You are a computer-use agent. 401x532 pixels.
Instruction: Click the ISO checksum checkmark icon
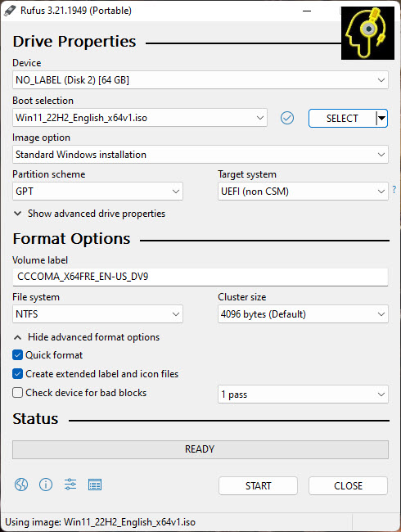pos(287,118)
